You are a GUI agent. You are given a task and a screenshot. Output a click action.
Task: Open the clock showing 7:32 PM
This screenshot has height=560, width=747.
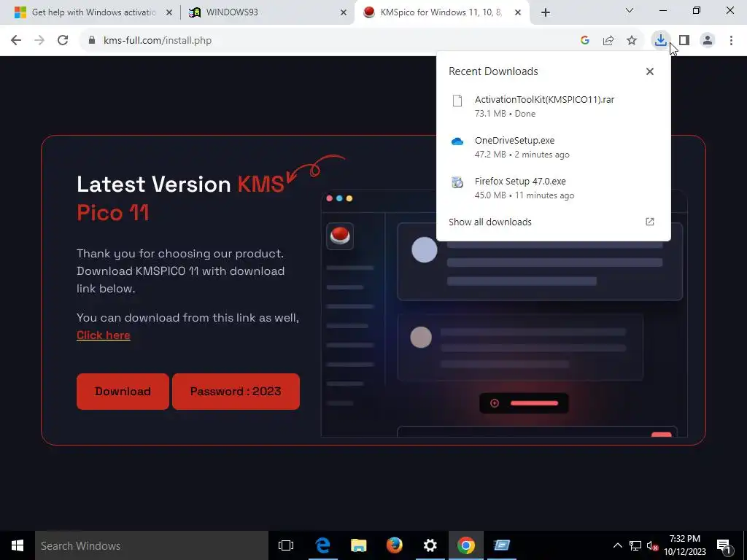point(685,545)
